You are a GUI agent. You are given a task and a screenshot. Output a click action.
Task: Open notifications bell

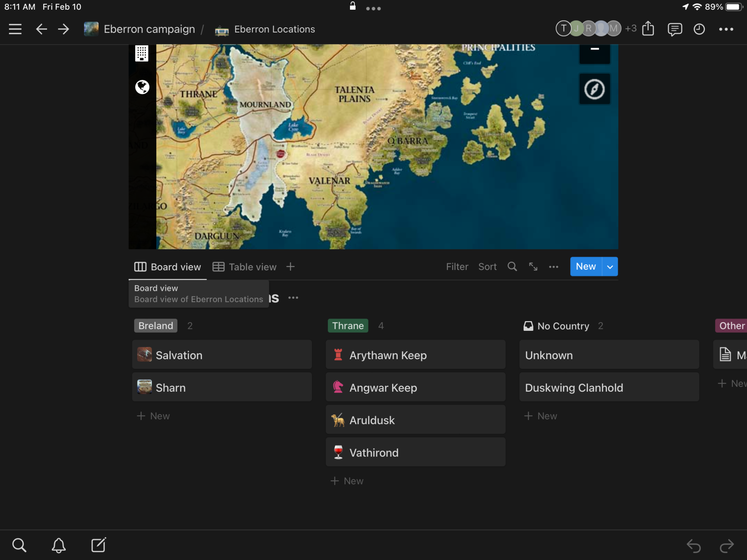click(59, 545)
